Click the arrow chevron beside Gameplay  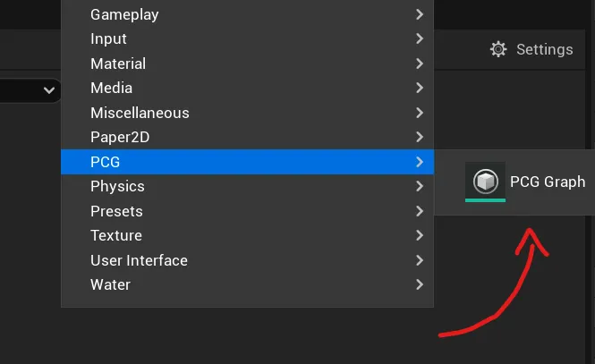coord(420,14)
